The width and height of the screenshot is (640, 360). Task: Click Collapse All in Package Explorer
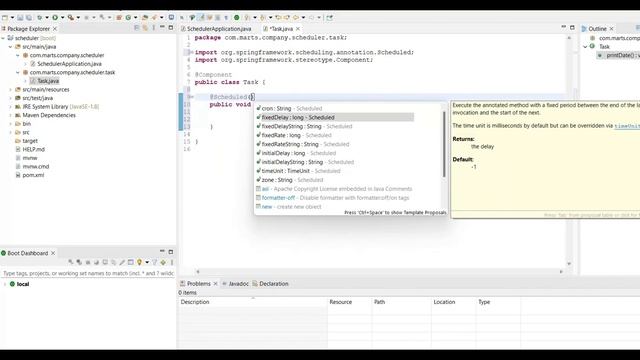[137, 28]
